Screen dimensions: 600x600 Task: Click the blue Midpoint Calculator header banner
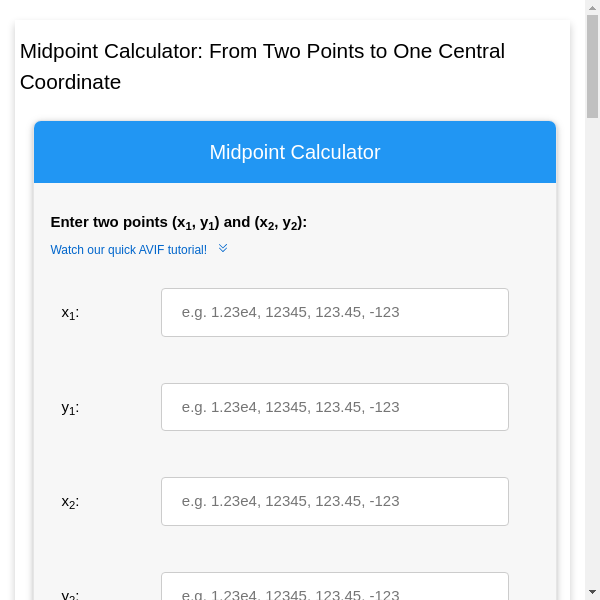[295, 152]
